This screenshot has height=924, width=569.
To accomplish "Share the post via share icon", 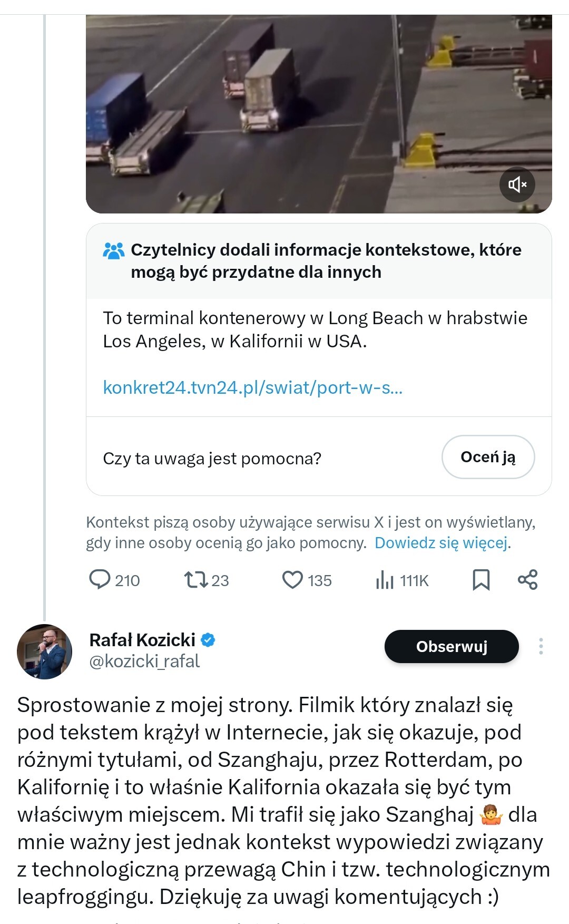I will point(527,580).
